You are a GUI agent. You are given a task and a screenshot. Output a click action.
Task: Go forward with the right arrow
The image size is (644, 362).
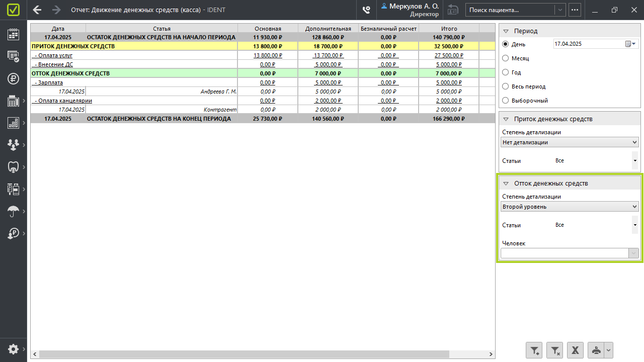tap(56, 10)
